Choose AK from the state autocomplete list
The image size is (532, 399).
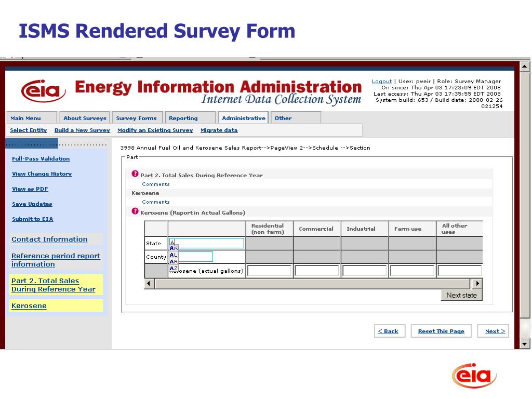coord(174,248)
